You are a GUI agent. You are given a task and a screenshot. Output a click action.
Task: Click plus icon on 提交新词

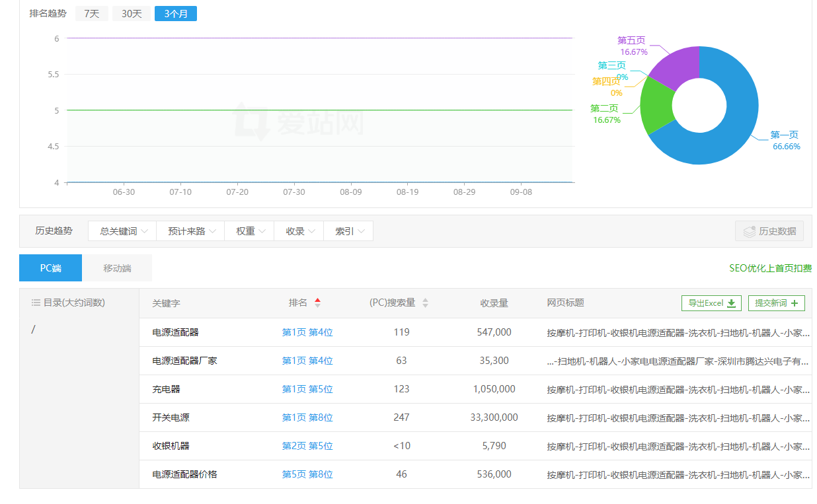pos(794,303)
